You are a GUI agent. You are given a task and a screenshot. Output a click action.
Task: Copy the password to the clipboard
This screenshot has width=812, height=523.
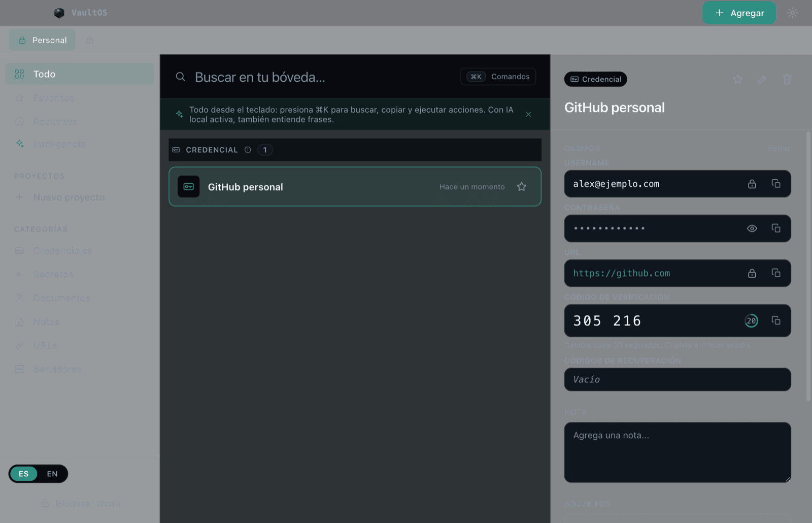pyautogui.click(x=776, y=228)
